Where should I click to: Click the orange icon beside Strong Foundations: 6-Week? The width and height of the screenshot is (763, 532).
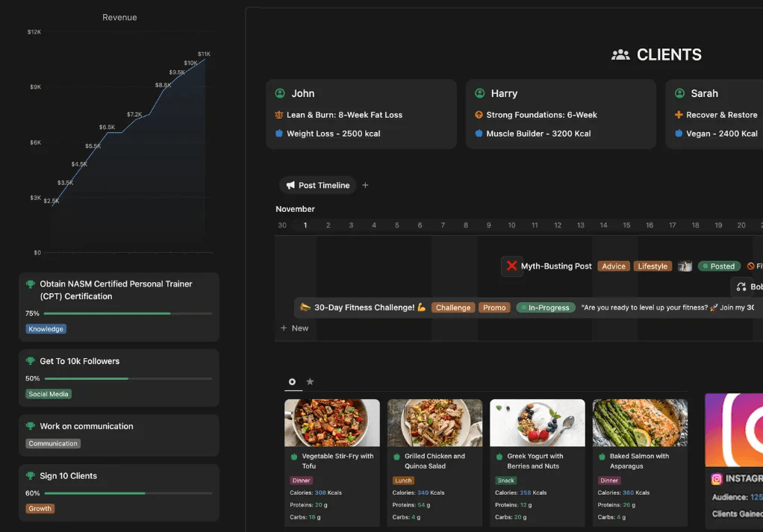click(x=479, y=115)
